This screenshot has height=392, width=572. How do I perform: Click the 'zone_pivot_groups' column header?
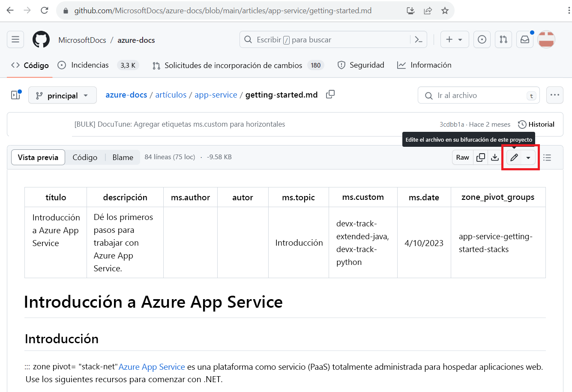[498, 197]
